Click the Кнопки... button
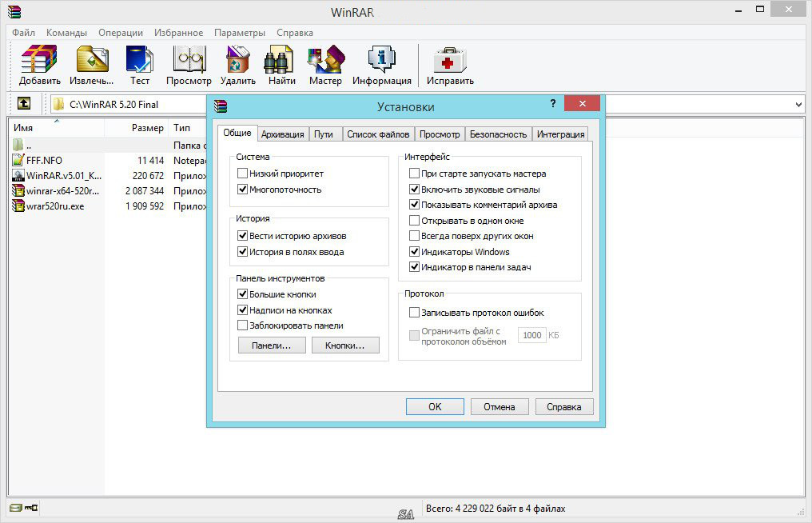Screen dimensions: 812x523 [345, 345]
